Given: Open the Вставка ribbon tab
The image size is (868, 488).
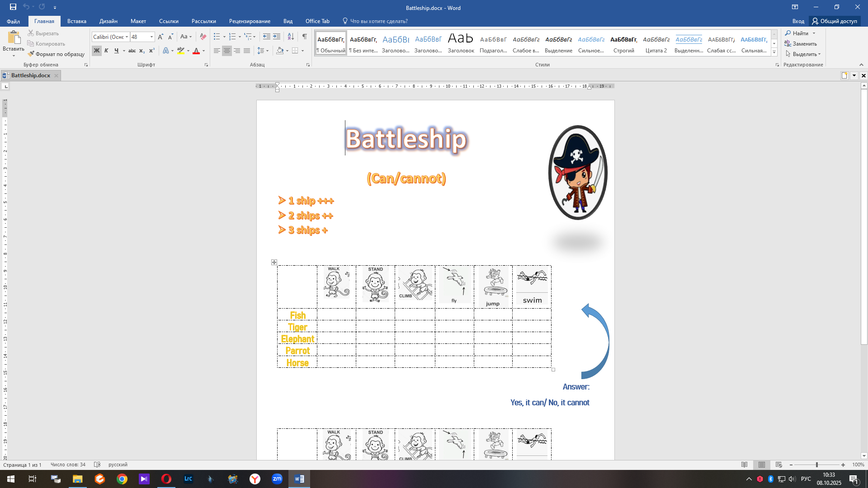Looking at the screenshot, I should [76, 21].
